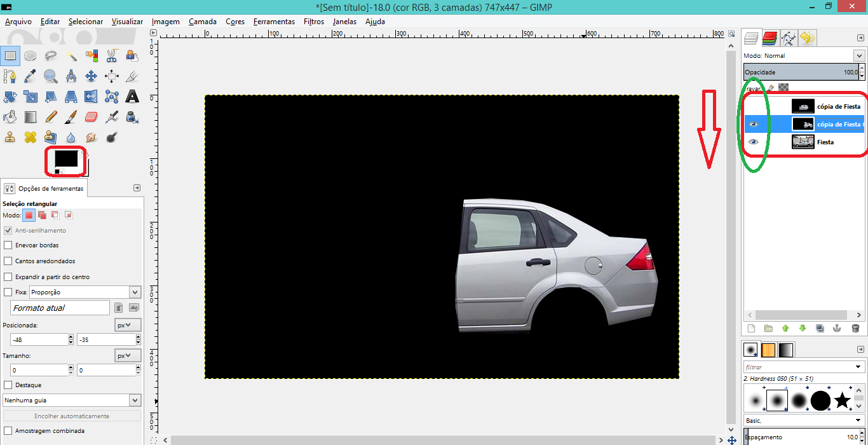Viewport: 868px width, 445px height.
Task: Activate the Move tool
Action: (92, 76)
